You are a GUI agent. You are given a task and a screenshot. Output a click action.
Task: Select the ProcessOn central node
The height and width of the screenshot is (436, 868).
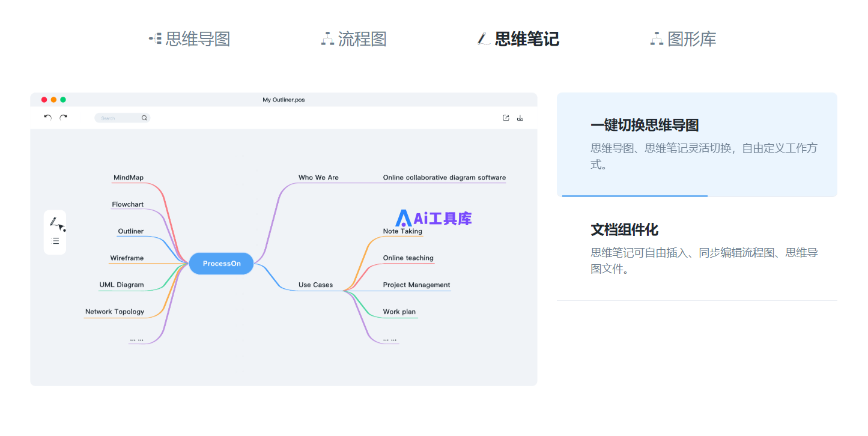(x=222, y=264)
